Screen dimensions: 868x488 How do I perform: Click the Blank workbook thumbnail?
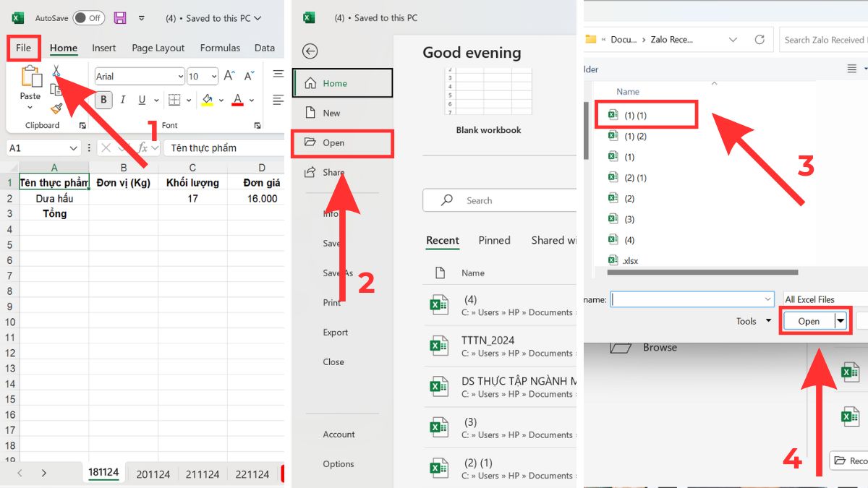coord(488,92)
